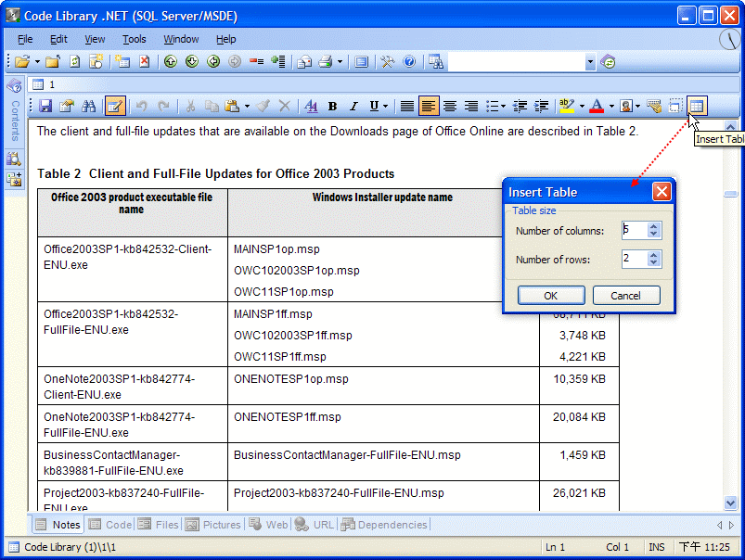This screenshot has height=560, width=745.
Task: Open the Print options dropdown arrow
Action: pyautogui.click(x=340, y=62)
